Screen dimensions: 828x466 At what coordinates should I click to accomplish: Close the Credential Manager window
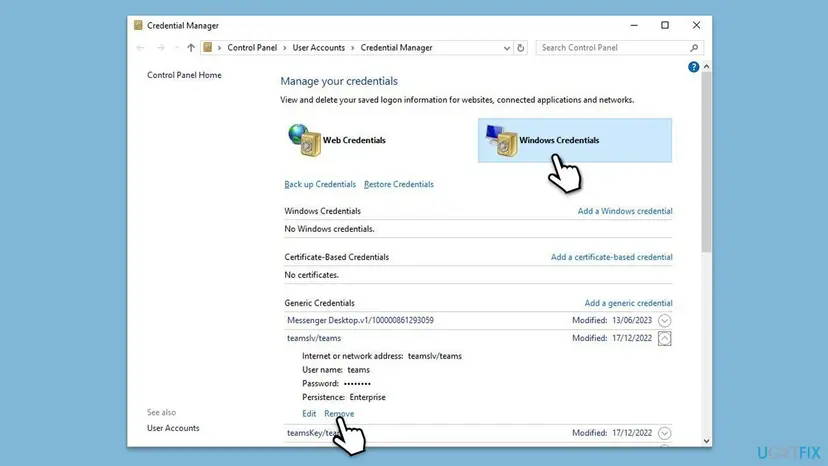(x=697, y=25)
